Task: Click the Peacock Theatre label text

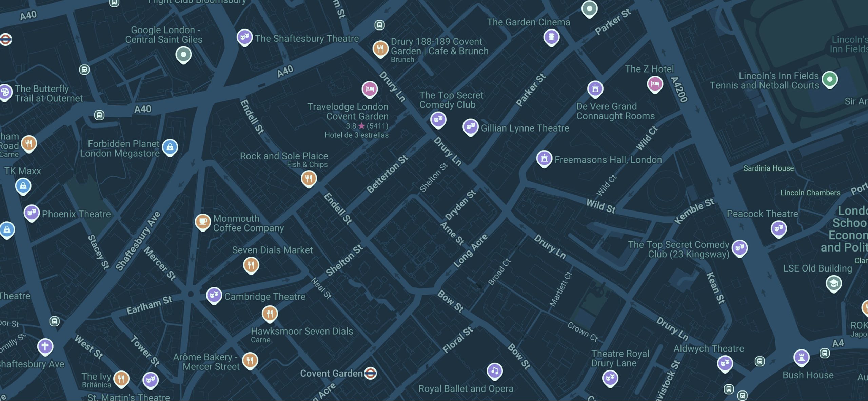Action: tap(762, 214)
